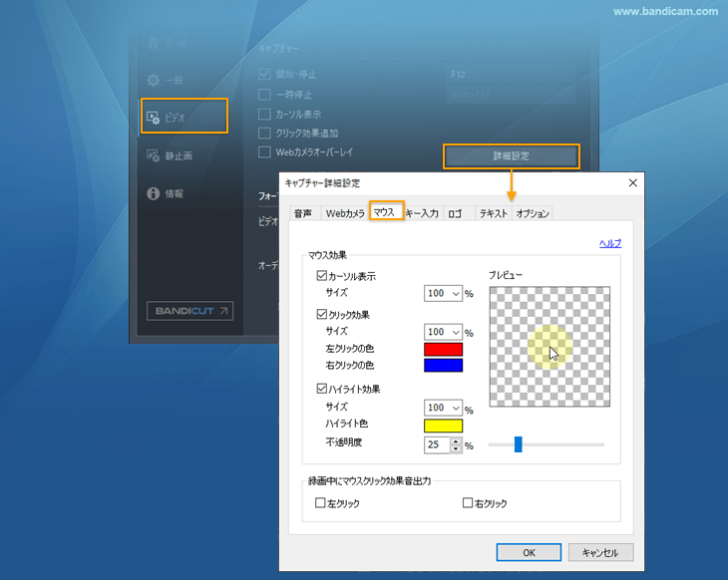Open the 静止画 section in sidebar
The height and width of the screenshot is (580, 728).
point(170,155)
